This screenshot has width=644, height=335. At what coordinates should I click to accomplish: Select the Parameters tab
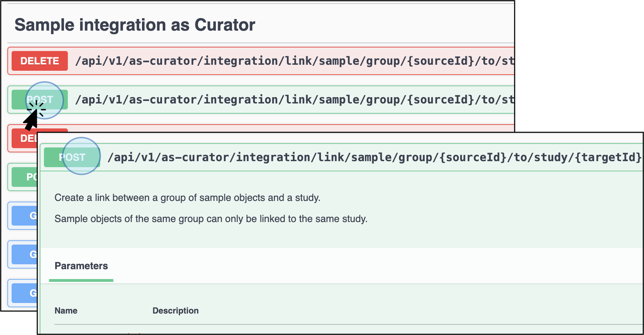pyautogui.click(x=81, y=266)
